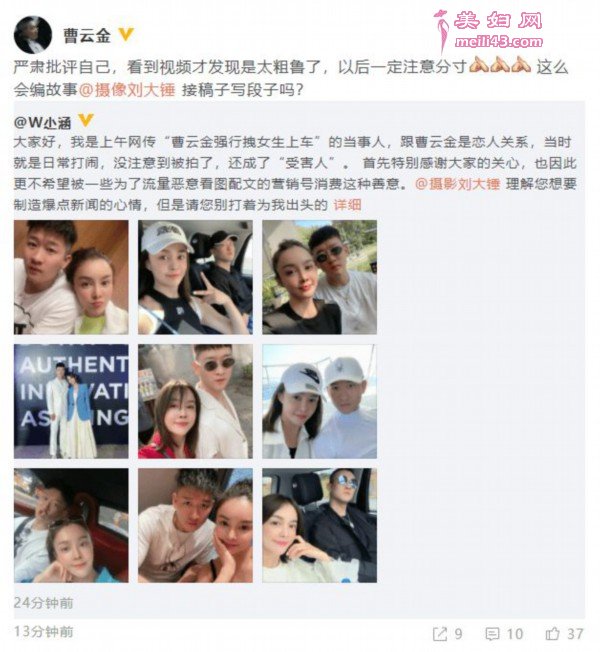
Task: Open 曹云金 username link
Action: [87, 35]
